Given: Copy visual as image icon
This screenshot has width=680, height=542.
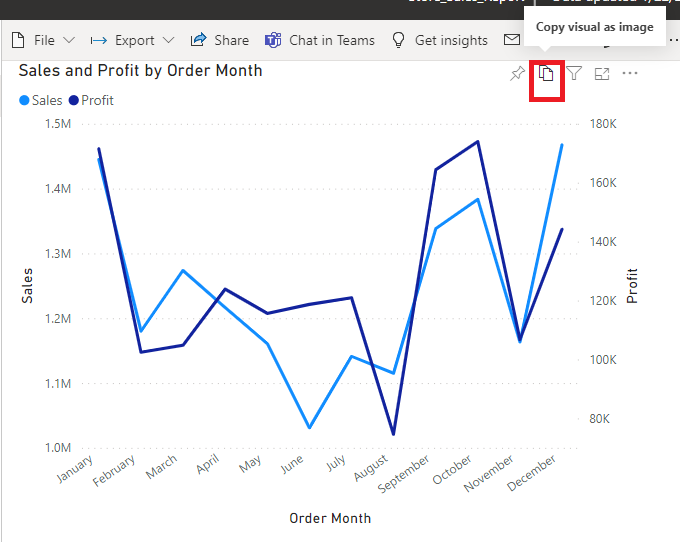Looking at the screenshot, I should point(546,73).
